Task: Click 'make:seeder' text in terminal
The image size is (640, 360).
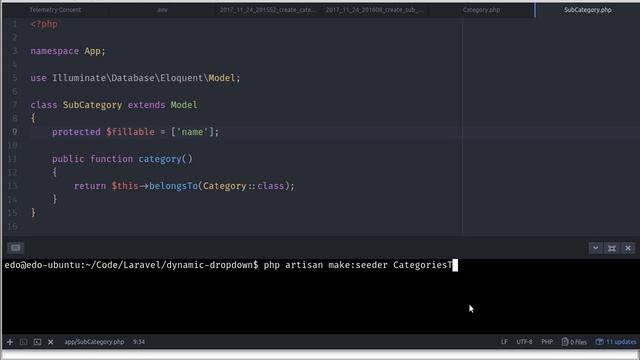Action: (x=358, y=265)
